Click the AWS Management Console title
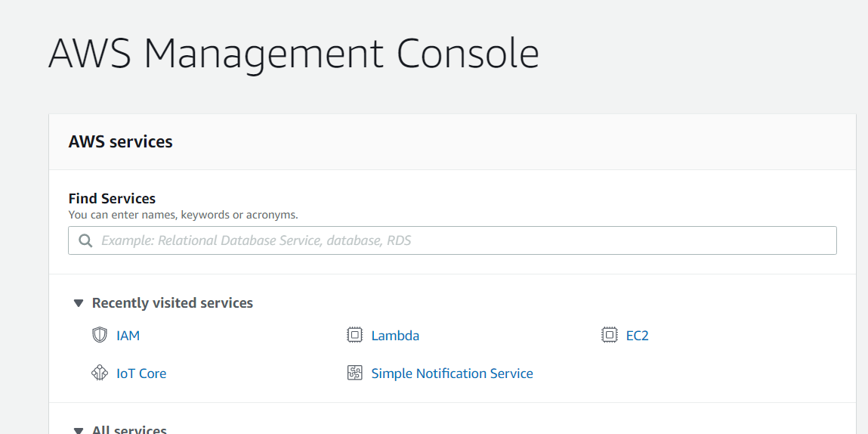The height and width of the screenshot is (434, 868). click(x=293, y=54)
